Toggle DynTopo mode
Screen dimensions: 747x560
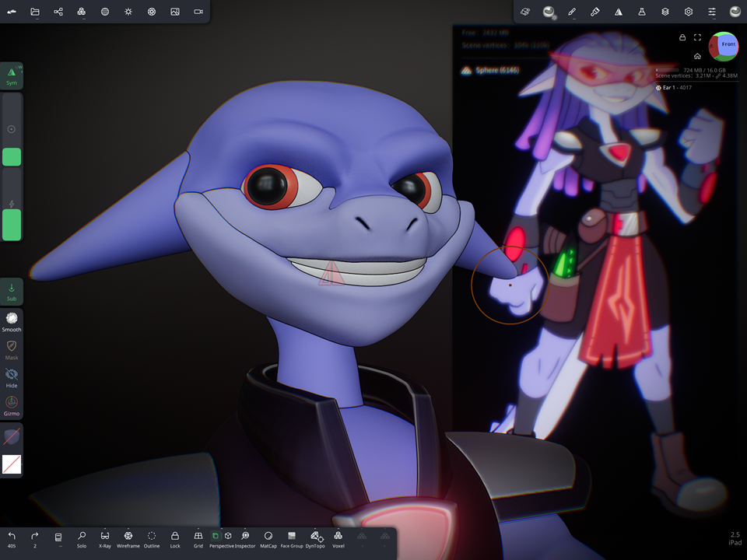click(x=315, y=540)
